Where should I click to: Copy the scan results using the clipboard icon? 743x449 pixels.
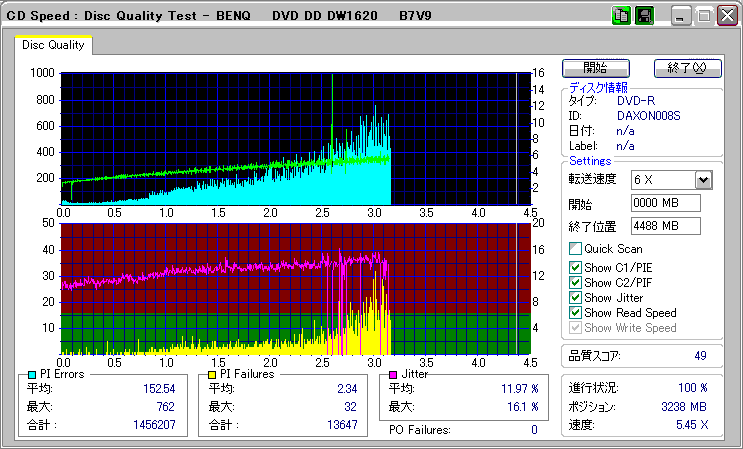coord(621,16)
